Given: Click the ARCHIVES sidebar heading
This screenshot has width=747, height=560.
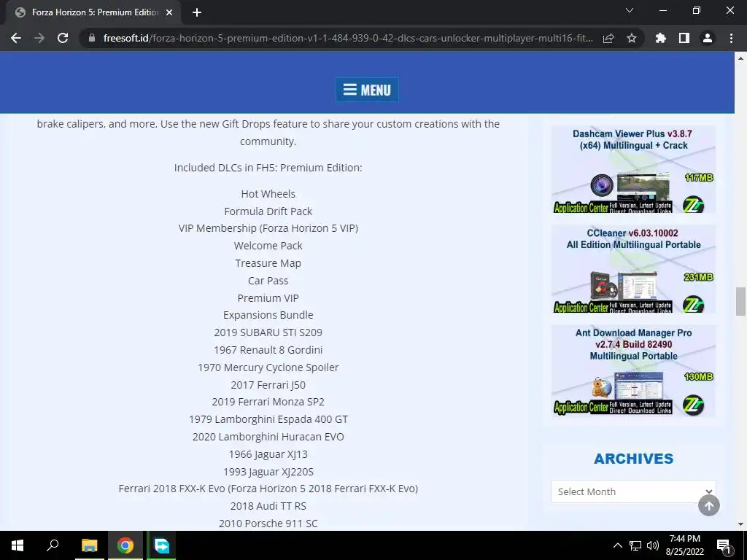Looking at the screenshot, I should tap(633, 458).
